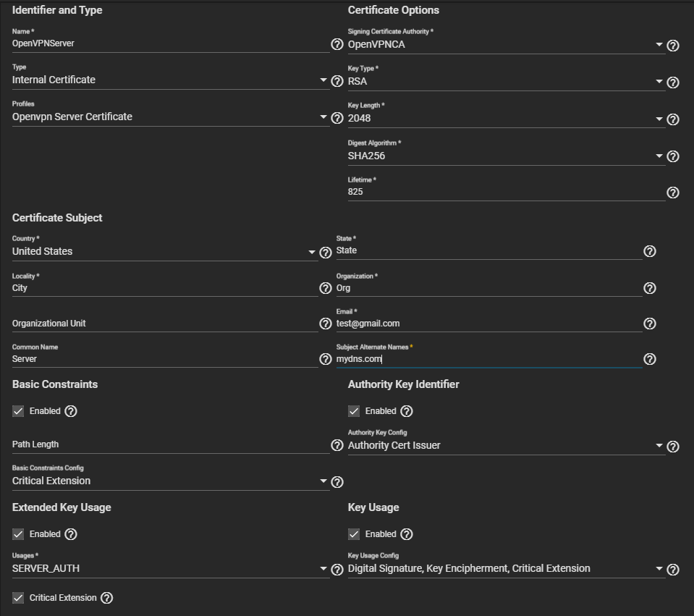Uncheck Authority Key Identifier Enabled checkbox
The height and width of the screenshot is (616, 694).
point(354,411)
